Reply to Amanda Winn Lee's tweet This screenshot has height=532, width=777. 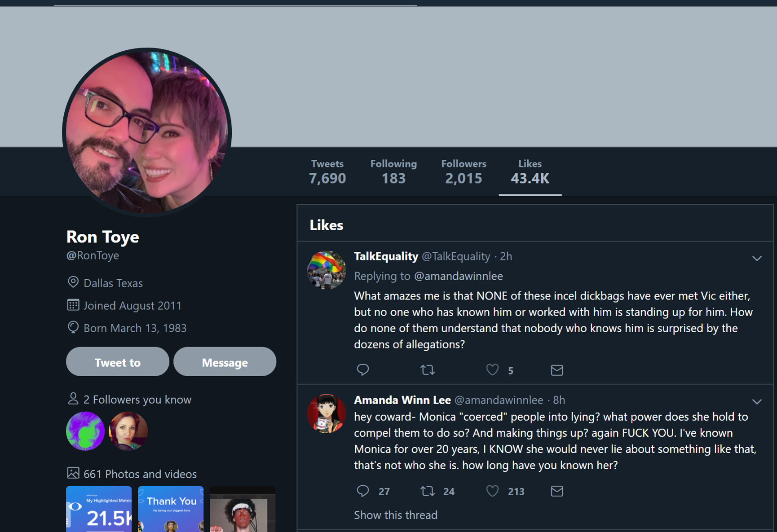[362, 491]
